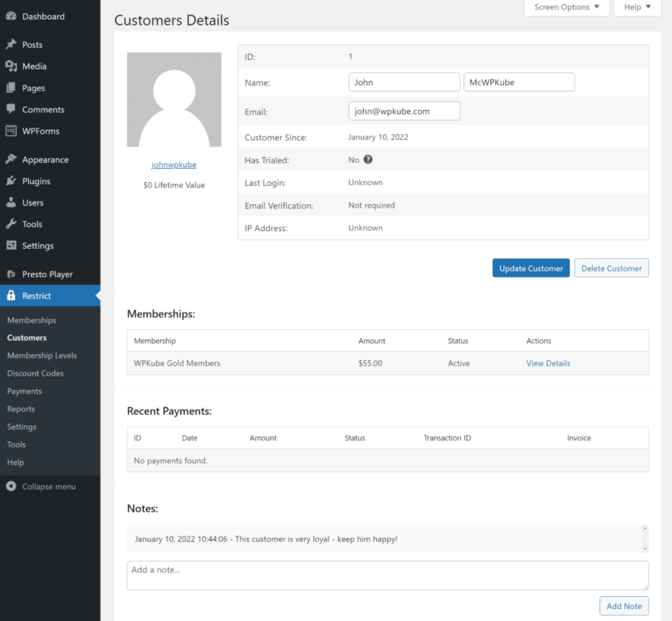Open View Details for Gold membership
Screen dimensions: 672x621
pos(548,363)
